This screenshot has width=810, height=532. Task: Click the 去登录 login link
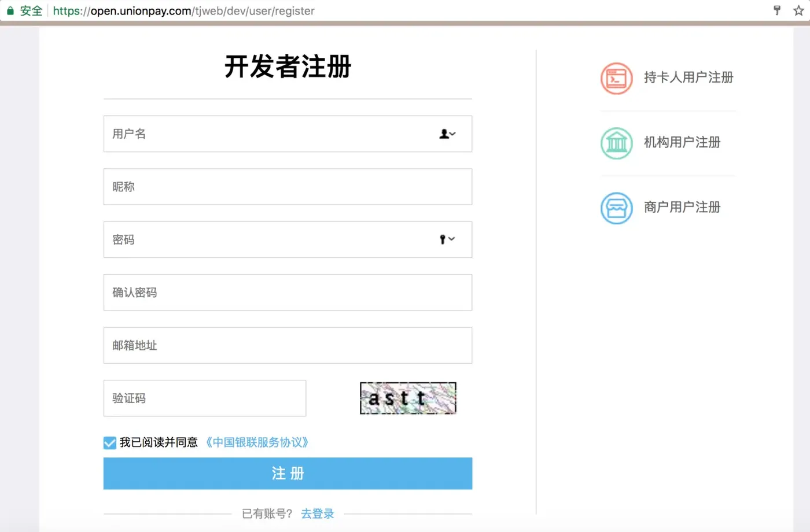(x=317, y=513)
